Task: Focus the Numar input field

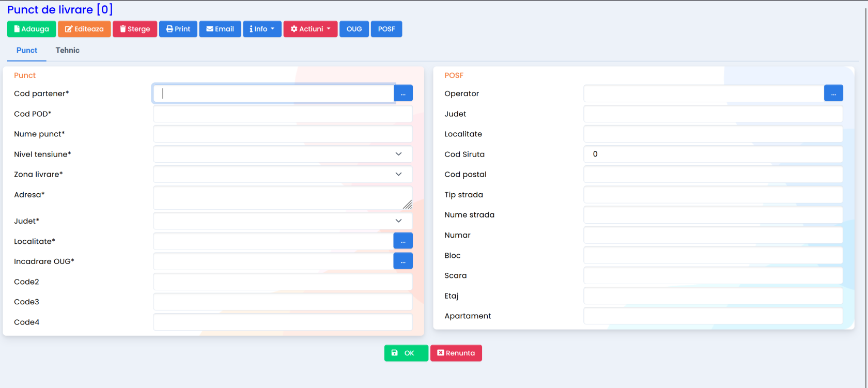Action: pyautogui.click(x=713, y=235)
